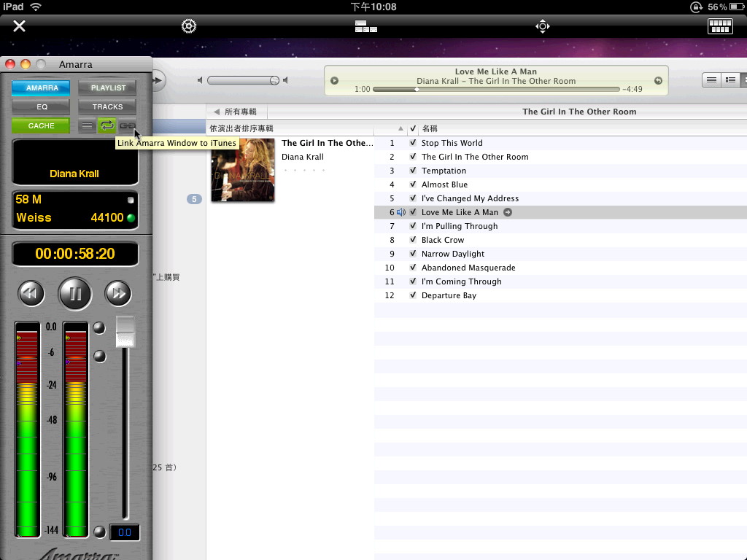The width and height of the screenshot is (747, 560).
Task: Click arrow icon next to Love Me Like A Man
Action: (508, 212)
